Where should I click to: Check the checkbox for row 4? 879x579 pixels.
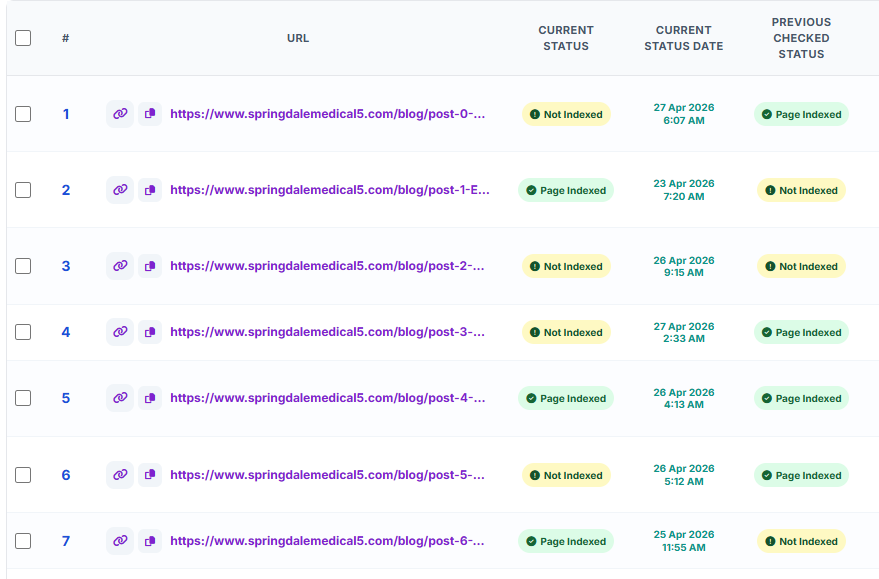tap(23, 332)
